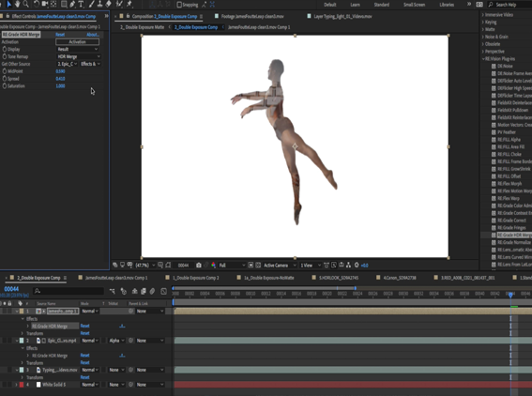Screen dimensions: 532x396
Task: Open the Display Result dropdown
Action: pyautogui.click(x=77, y=49)
